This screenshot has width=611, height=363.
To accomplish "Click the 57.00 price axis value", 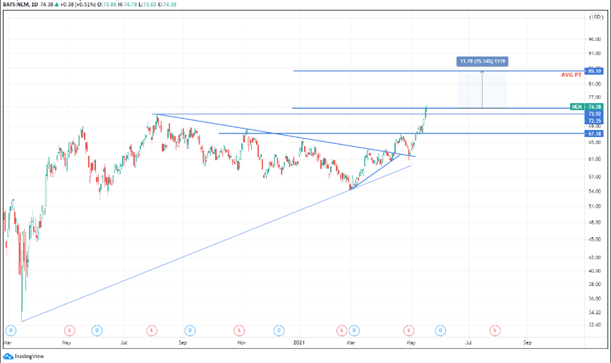I will pos(595,177).
